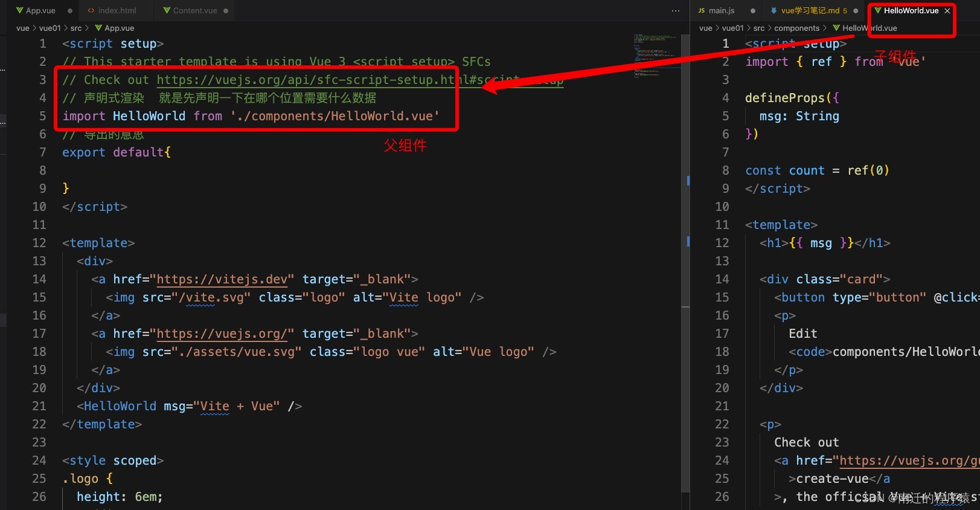The image size is (980, 510).
Task: Click the Vue icon on Content.vue tab
Action: click(x=167, y=11)
